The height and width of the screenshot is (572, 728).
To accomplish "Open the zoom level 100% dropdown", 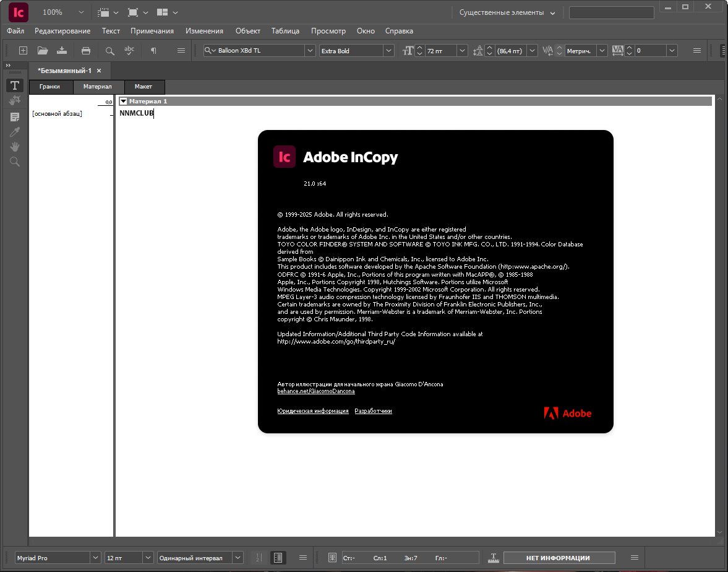I will pos(81,12).
